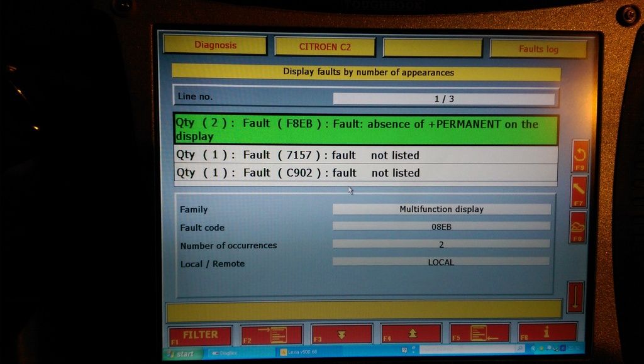The width and height of the screenshot is (644, 364).
Task: Click the F5 list-with-arrow icon
Action: click(480, 333)
